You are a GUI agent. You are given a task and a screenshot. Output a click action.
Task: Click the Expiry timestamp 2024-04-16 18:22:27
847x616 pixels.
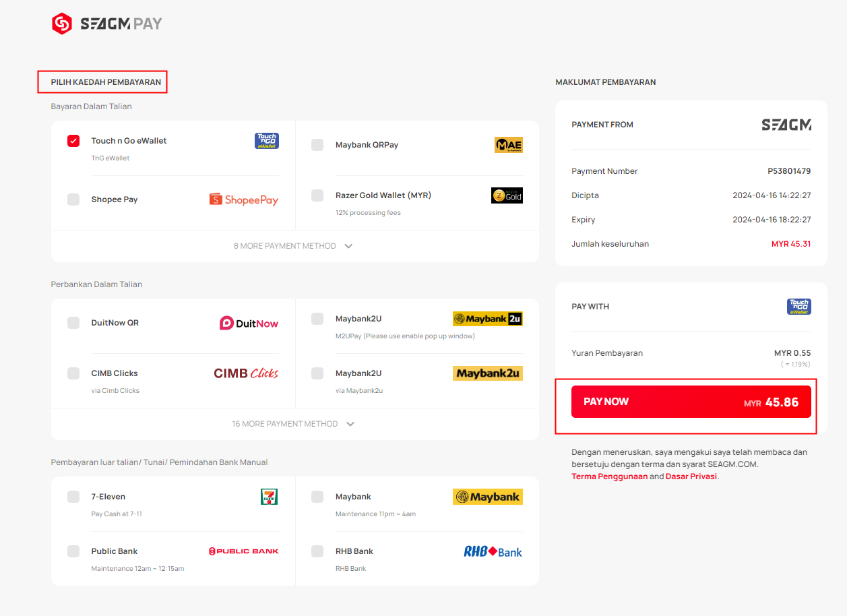[772, 220]
